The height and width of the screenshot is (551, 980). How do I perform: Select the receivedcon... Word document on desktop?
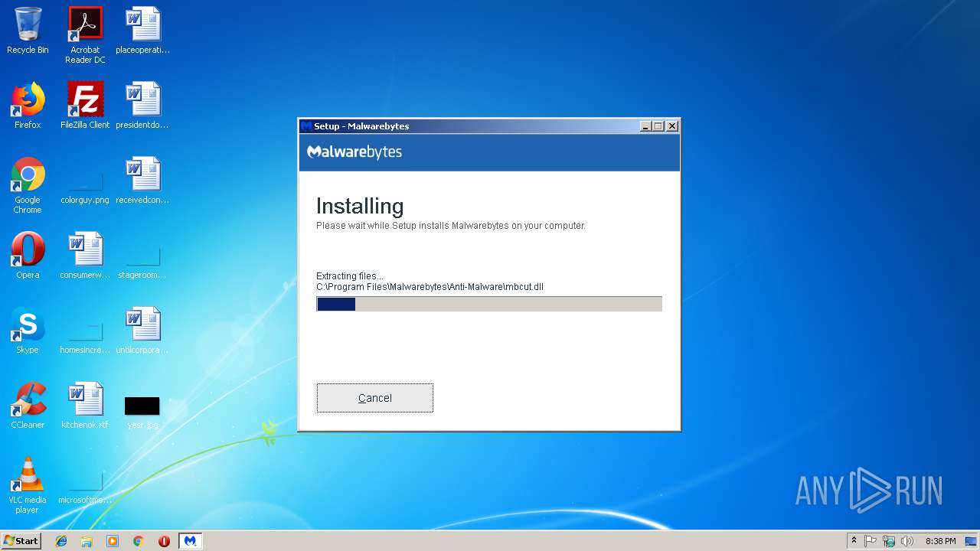142,181
